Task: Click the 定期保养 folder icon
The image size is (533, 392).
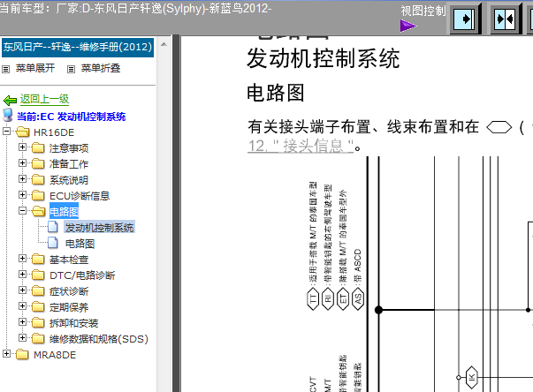Action: click(38, 307)
